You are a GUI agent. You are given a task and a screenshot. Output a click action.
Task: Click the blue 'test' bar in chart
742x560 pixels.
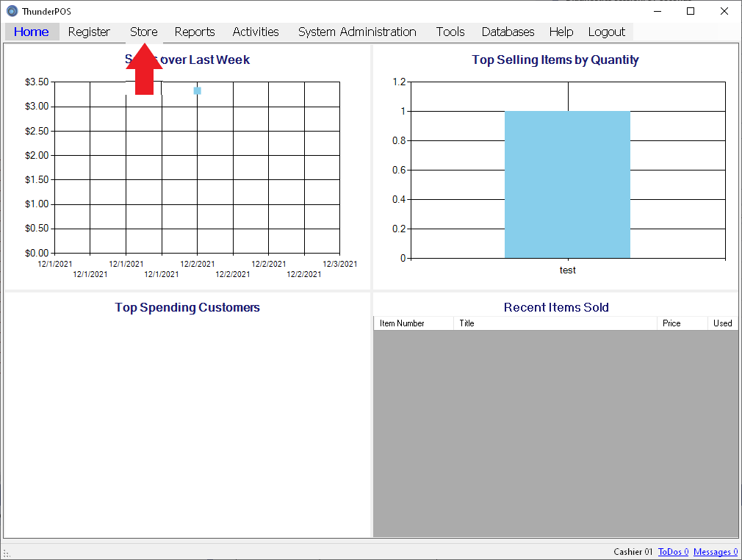[567, 184]
